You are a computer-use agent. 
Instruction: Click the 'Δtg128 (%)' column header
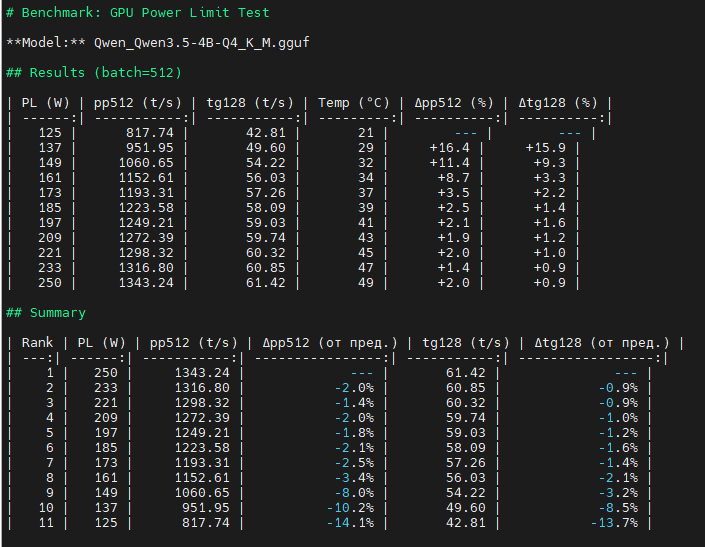click(x=558, y=103)
